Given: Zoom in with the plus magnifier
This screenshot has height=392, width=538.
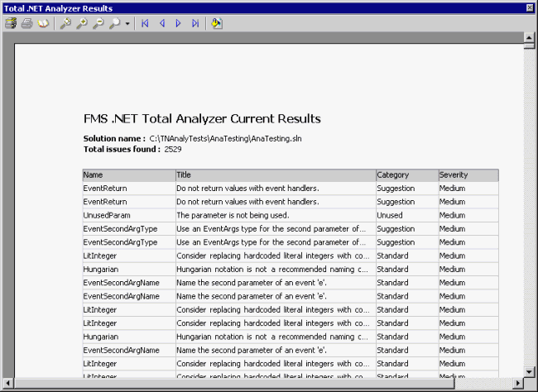Looking at the screenshot, I should (x=82, y=23).
